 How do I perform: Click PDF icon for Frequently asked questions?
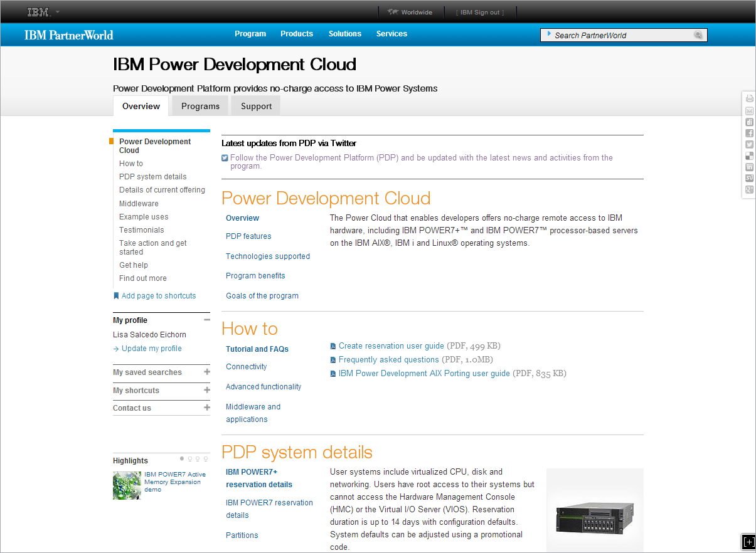click(333, 360)
